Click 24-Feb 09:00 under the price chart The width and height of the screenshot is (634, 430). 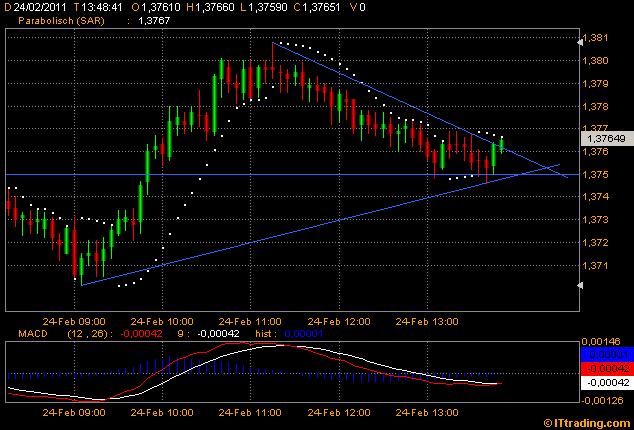74,322
